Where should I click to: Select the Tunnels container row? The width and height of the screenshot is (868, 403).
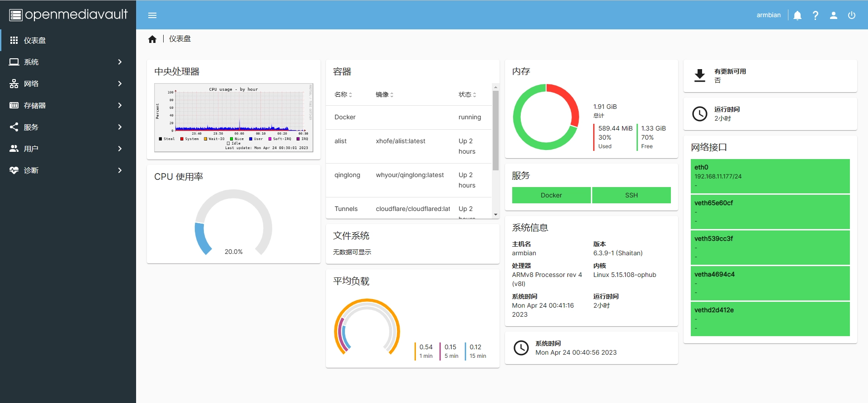(409, 208)
